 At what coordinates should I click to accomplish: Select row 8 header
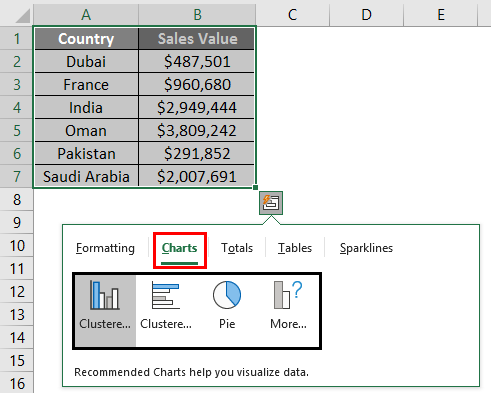[x=17, y=200]
